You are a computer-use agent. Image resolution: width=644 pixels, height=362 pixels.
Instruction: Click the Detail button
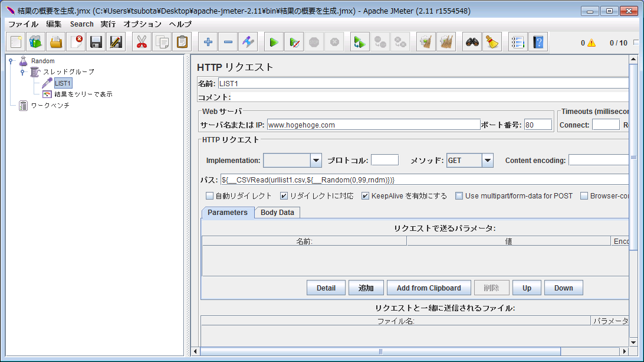pyautogui.click(x=326, y=288)
